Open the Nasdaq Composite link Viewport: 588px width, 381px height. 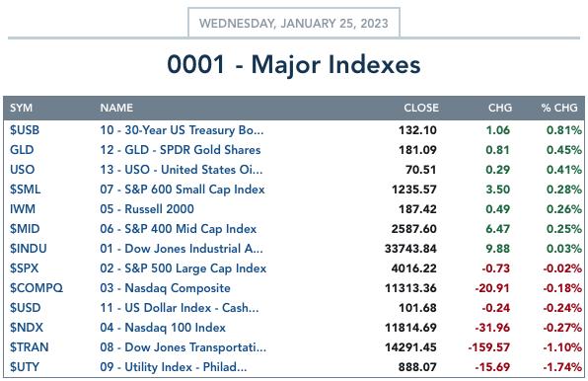pyautogui.click(x=165, y=288)
